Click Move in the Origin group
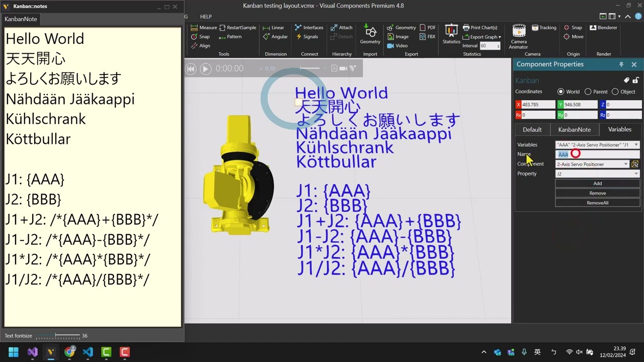Screen dimensions: 644x362 573,37
